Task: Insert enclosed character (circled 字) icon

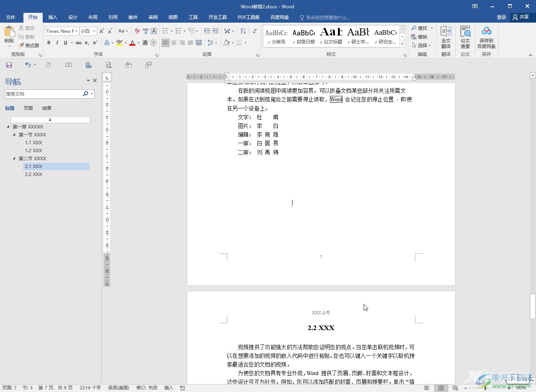Action: coord(153,43)
